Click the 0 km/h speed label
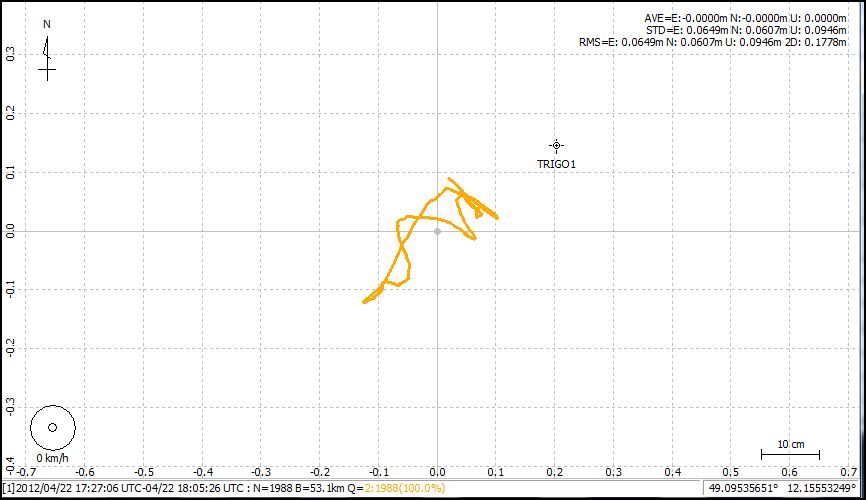The height and width of the screenshot is (500, 866). click(52, 457)
